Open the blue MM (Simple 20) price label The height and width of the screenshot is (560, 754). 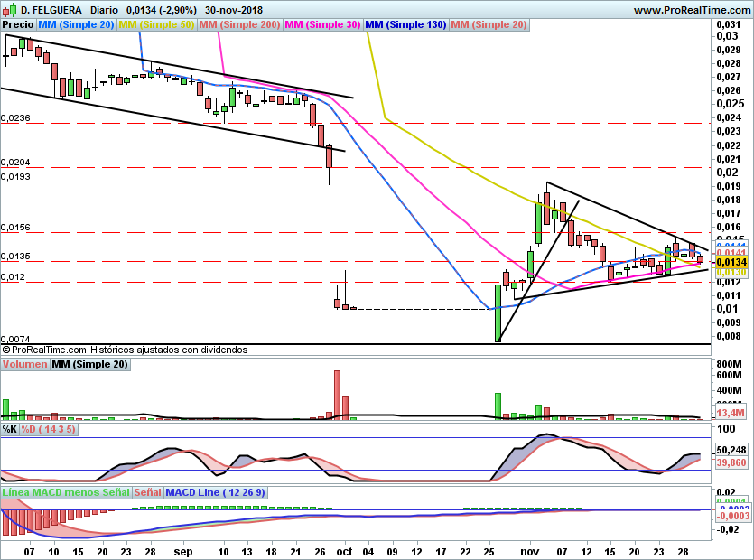click(x=76, y=24)
